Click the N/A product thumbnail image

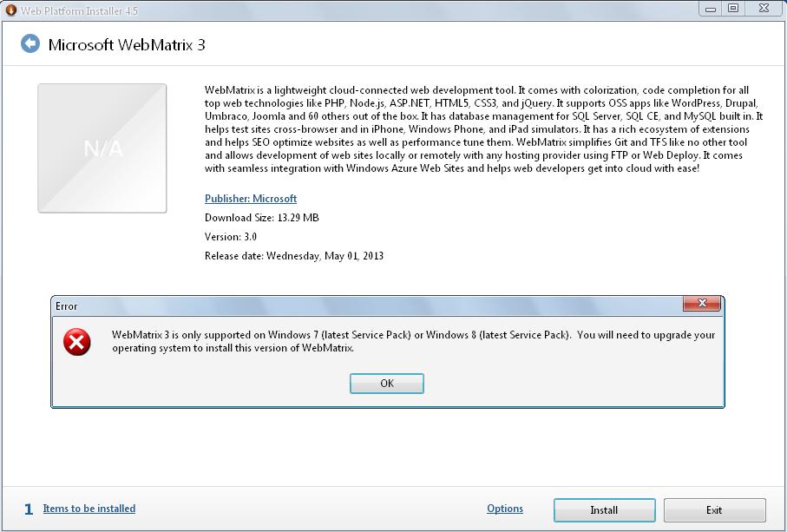click(102, 148)
